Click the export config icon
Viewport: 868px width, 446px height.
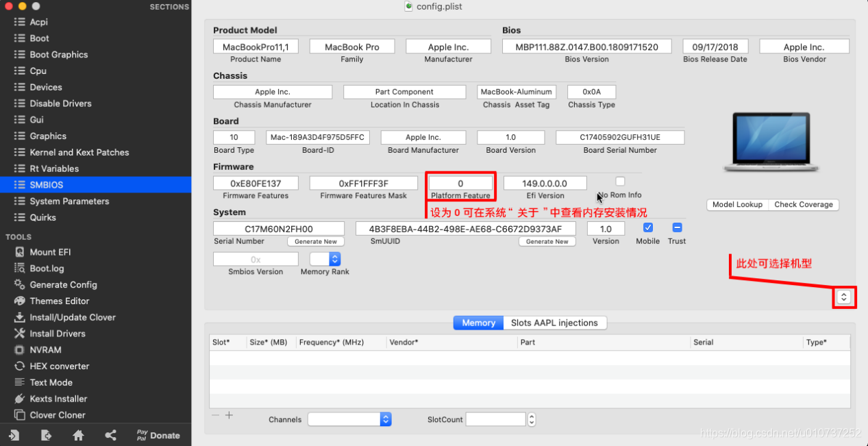[x=46, y=435]
